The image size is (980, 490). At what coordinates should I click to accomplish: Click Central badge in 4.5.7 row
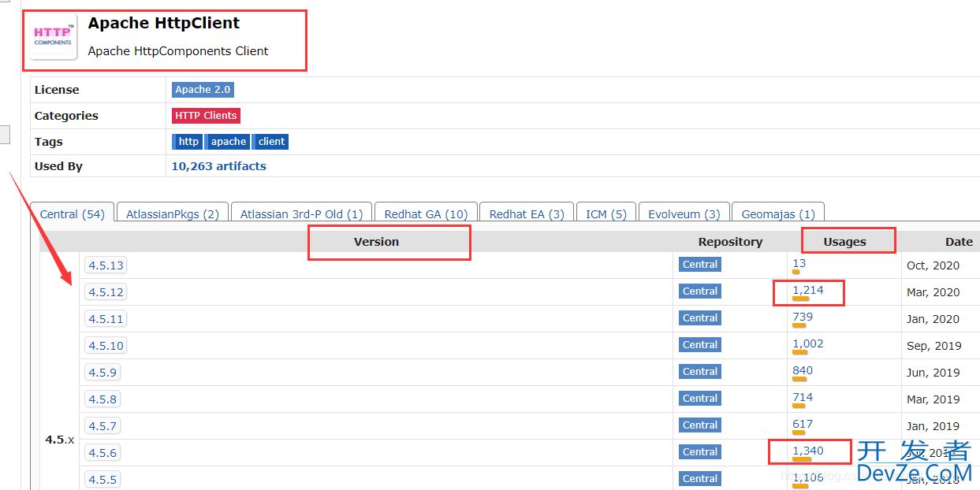(700, 425)
